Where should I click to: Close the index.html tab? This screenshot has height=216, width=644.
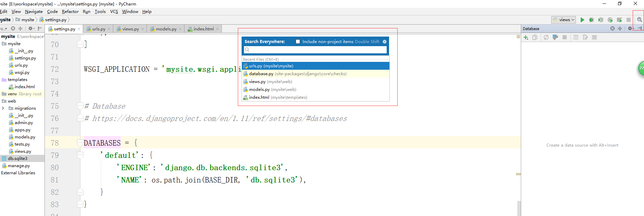[217, 29]
